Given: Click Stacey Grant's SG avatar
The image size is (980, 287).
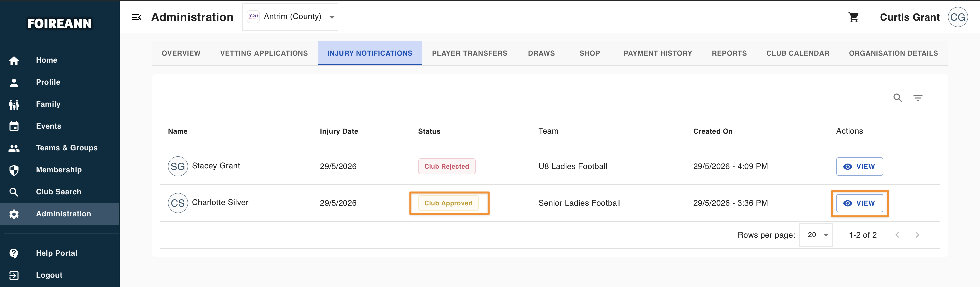Looking at the screenshot, I should (178, 166).
